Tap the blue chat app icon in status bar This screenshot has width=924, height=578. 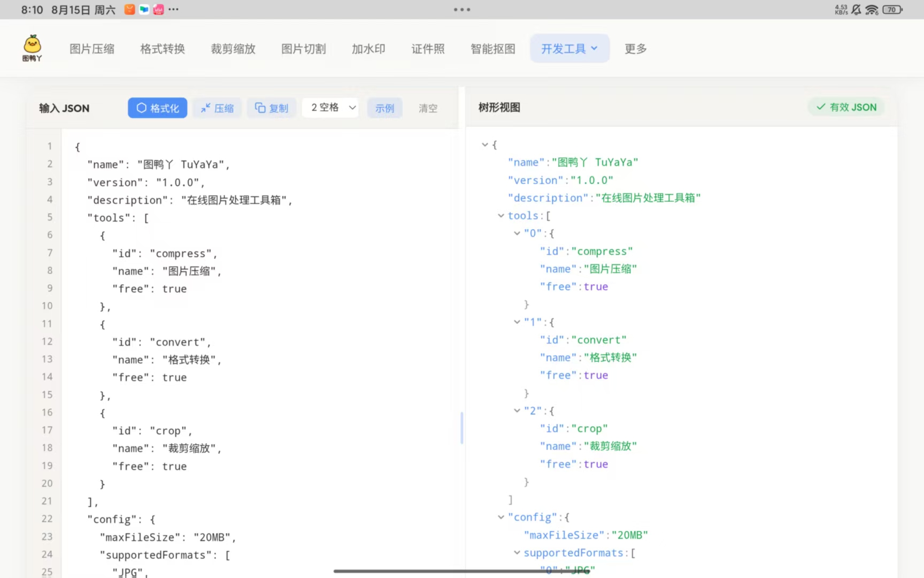point(144,10)
